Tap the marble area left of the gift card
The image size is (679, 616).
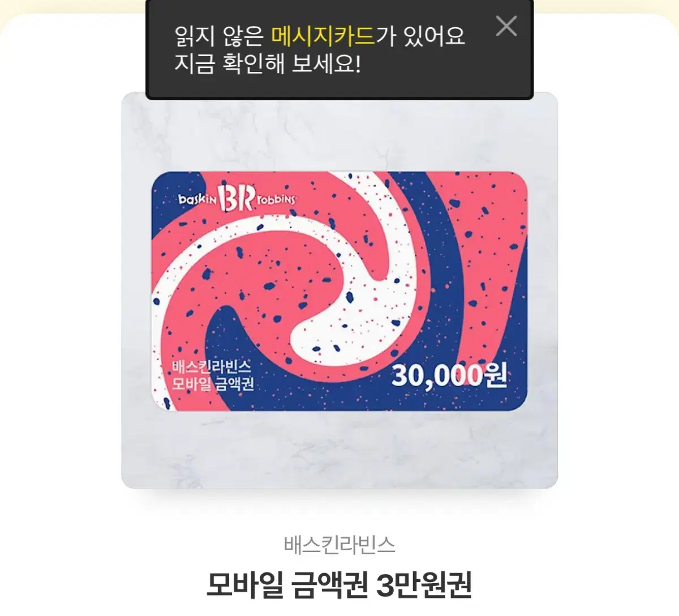click(x=136, y=291)
